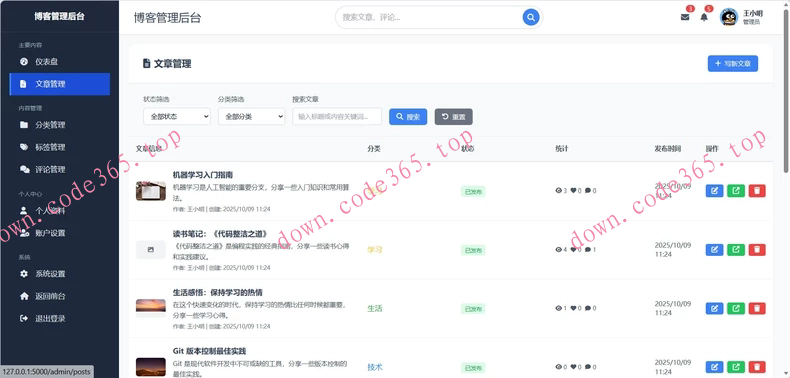Edit the 读书笔记 代码整洁之道 article

pos(714,249)
